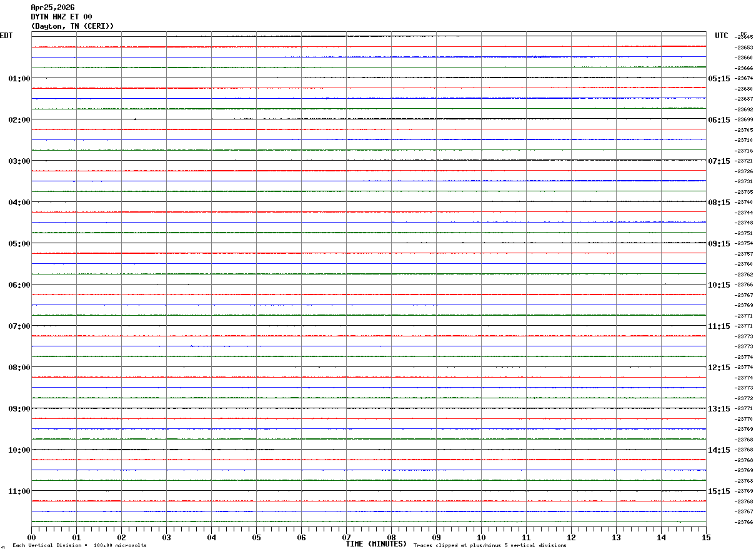This screenshot has height=554, width=756.
Task: Click the DC offset value '-23744'
Action: point(744,213)
